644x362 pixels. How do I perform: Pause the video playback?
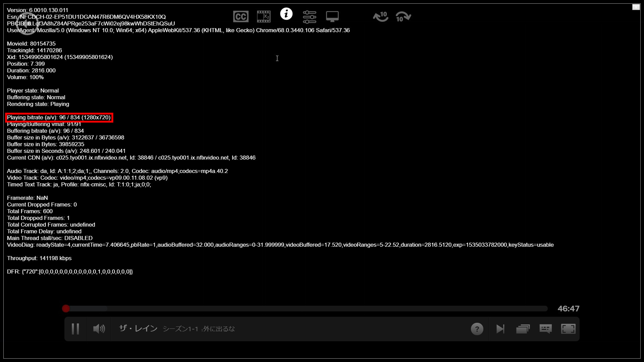(75, 329)
